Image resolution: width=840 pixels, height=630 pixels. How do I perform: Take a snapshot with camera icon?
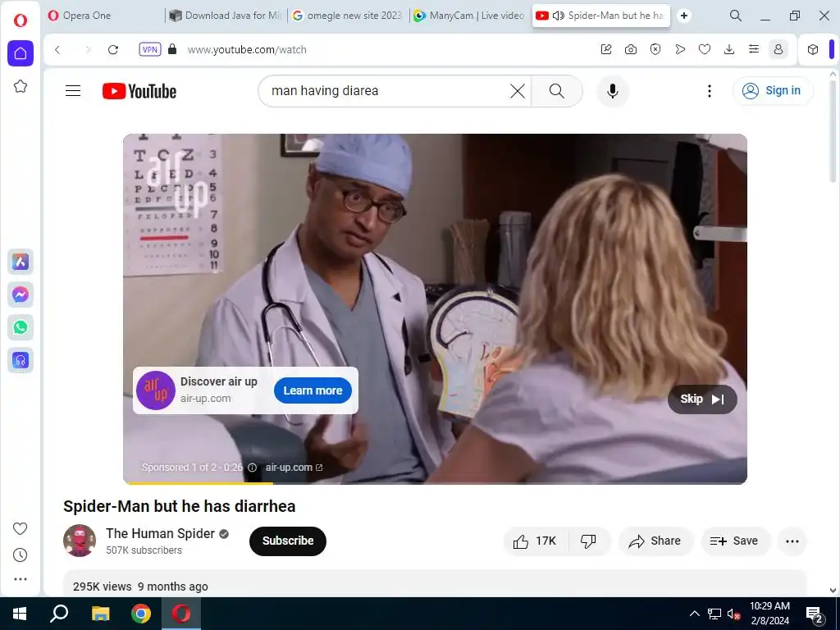click(x=631, y=50)
